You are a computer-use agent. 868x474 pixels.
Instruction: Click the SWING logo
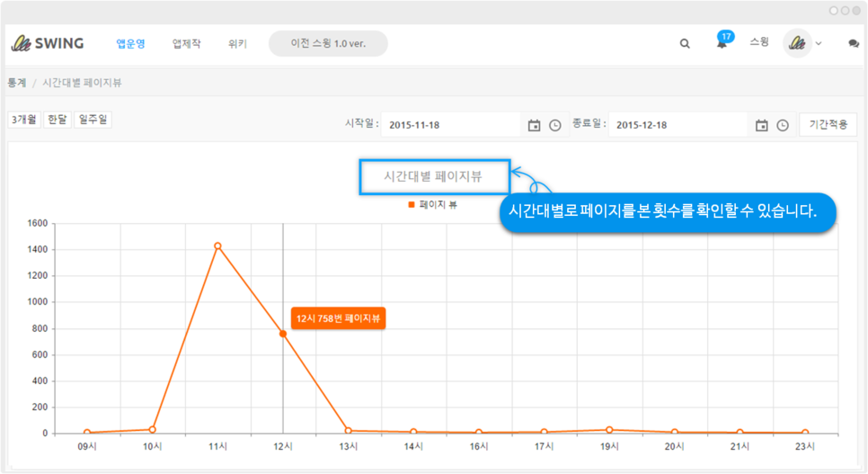coord(47,43)
